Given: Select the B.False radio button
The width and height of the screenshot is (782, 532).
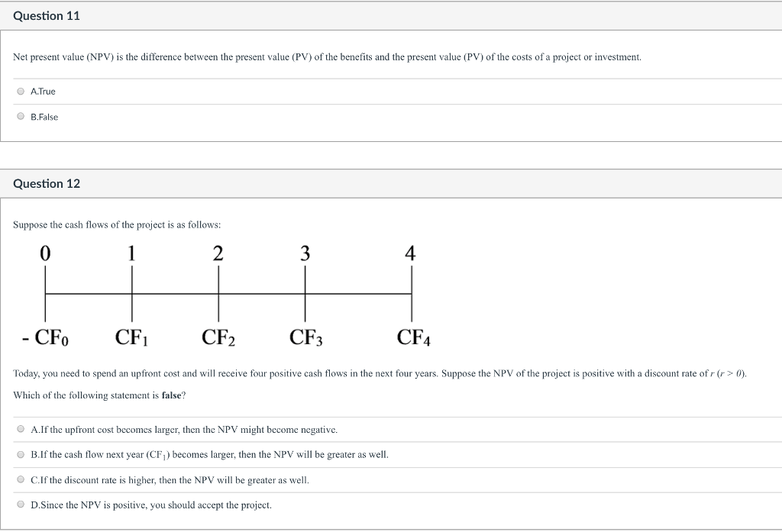Looking at the screenshot, I should tap(20, 116).
